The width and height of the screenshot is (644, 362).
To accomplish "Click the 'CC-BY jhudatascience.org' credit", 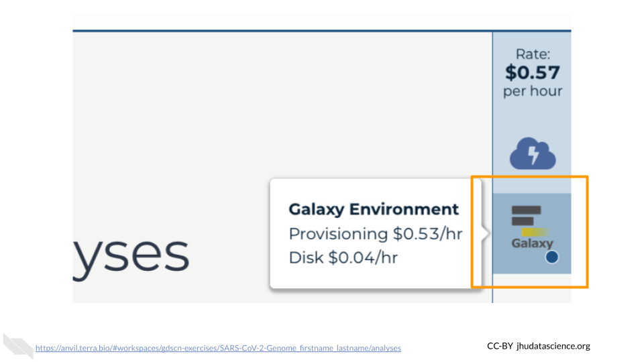I will tap(539, 346).
